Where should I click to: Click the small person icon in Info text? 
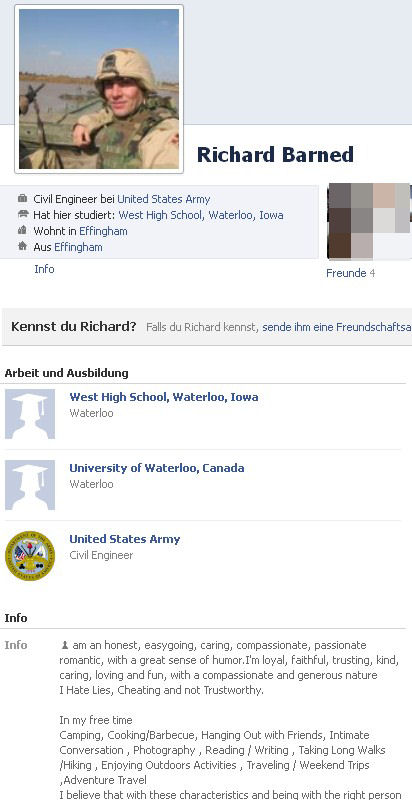pos(65,645)
